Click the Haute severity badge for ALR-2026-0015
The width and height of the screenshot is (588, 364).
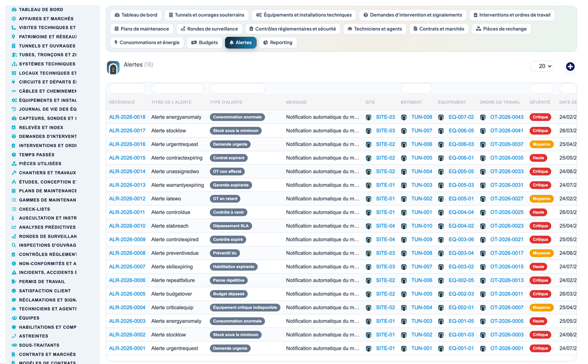coord(539,158)
